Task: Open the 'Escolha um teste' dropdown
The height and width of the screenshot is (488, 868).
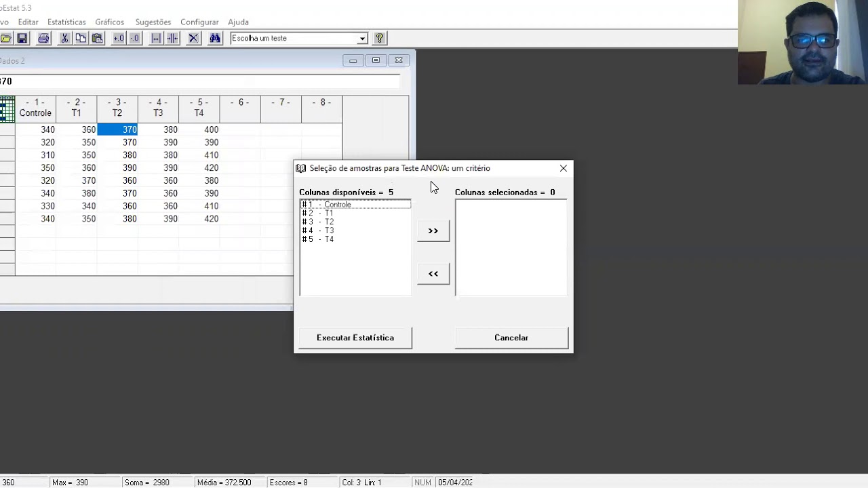Action: point(362,39)
